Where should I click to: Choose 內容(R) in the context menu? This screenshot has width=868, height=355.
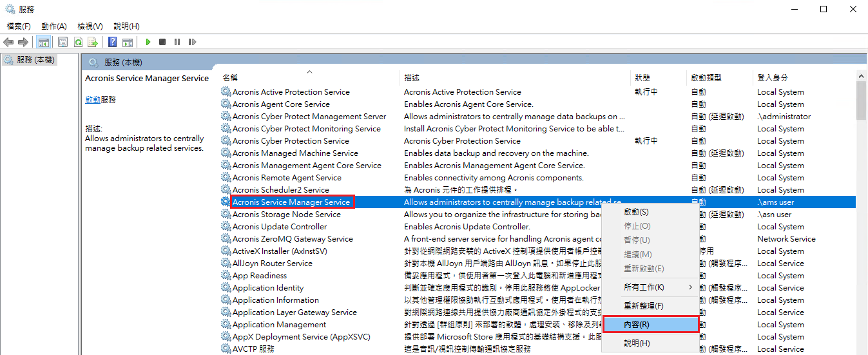point(650,324)
